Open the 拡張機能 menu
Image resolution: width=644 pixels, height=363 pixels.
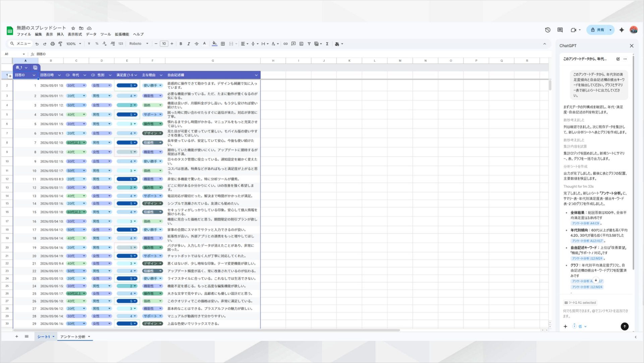click(x=122, y=34)
